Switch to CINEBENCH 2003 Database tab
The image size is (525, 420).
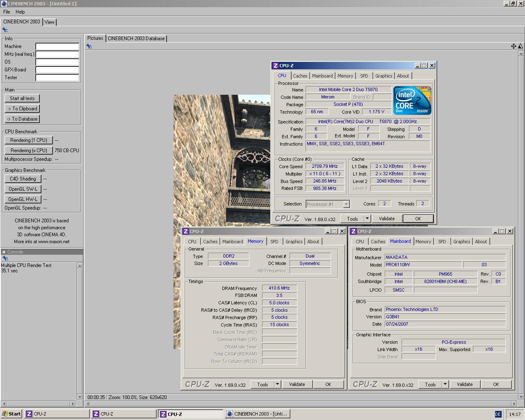point(136,39)
